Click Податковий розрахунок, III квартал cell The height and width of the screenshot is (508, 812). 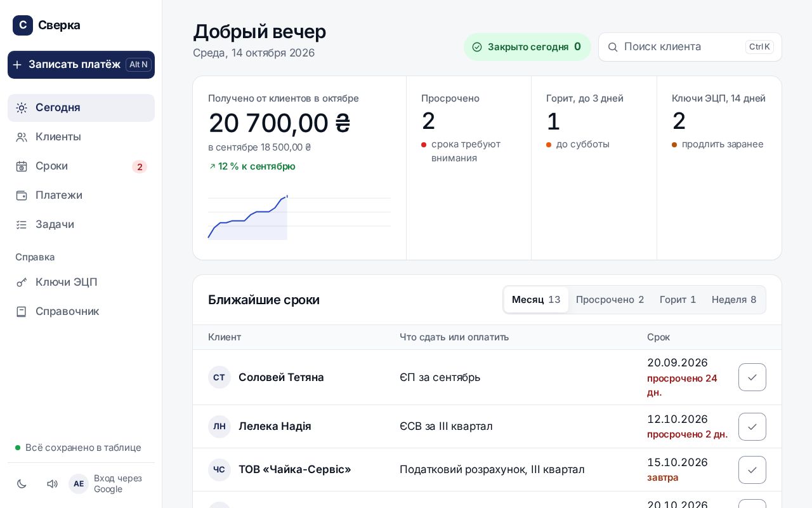[x=492, y=469]
